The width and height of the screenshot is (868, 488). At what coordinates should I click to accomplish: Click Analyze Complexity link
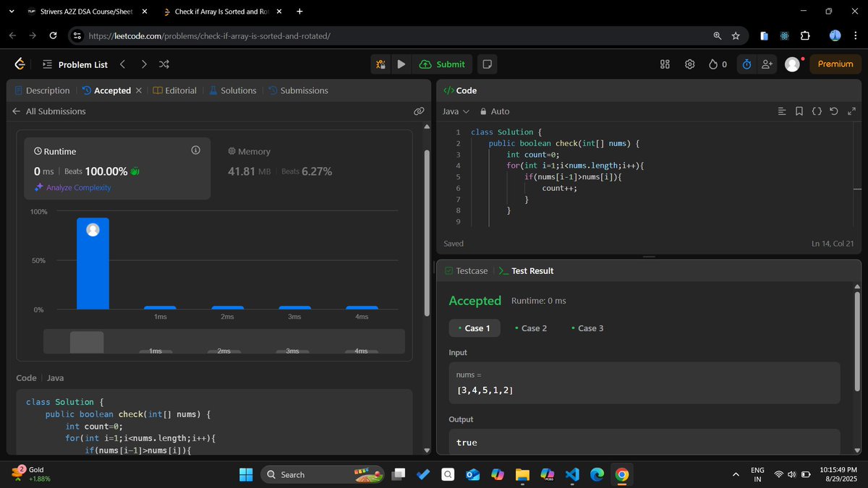tap(72, 187)
